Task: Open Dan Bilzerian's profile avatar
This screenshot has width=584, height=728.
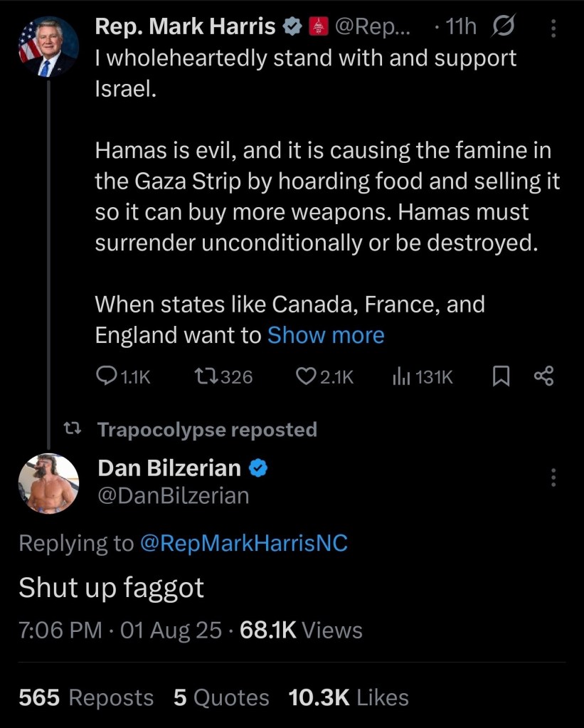Action: click(x=48, y=483)
